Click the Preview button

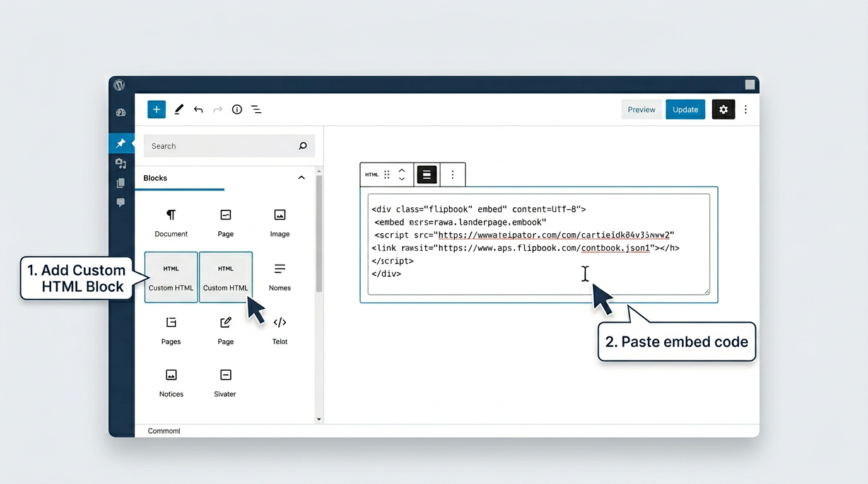pos(641,109)
